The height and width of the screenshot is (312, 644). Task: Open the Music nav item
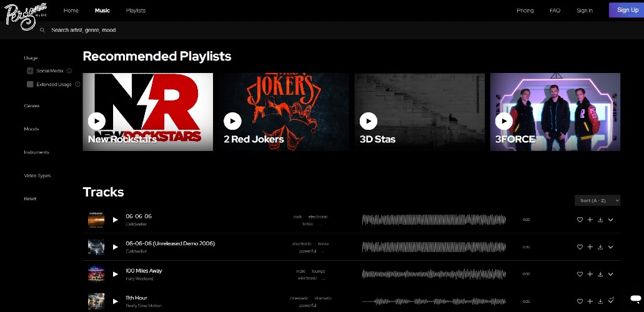pos(102,10)
